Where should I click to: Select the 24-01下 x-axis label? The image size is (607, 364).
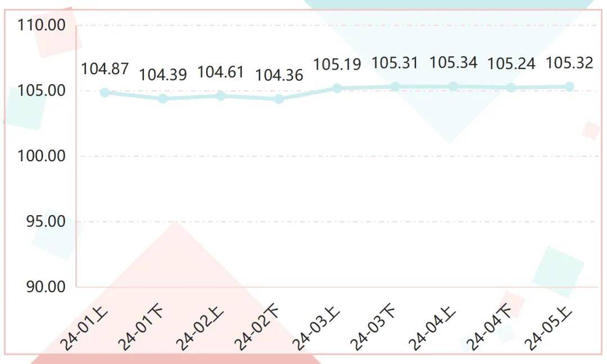(141, 327)
